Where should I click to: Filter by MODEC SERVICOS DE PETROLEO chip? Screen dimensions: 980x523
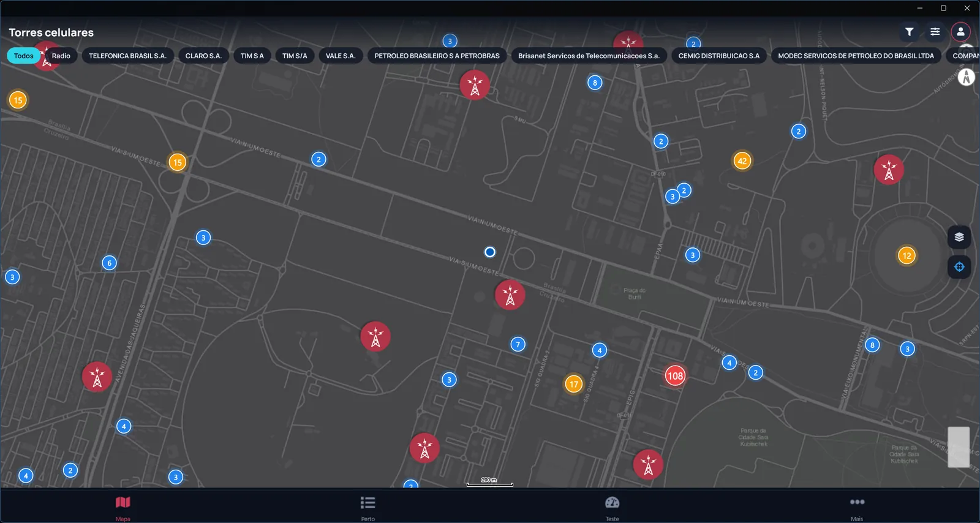856,56
